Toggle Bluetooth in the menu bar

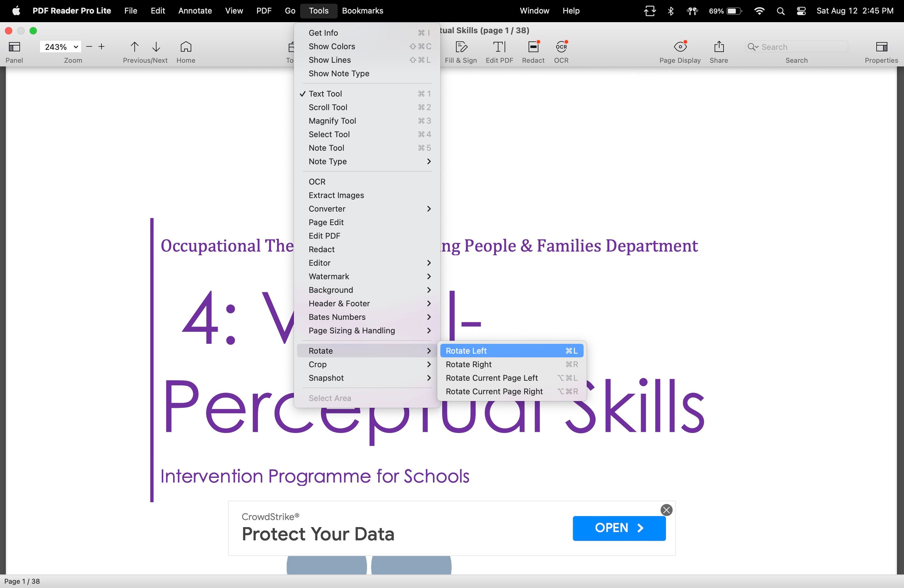point(670,11)
